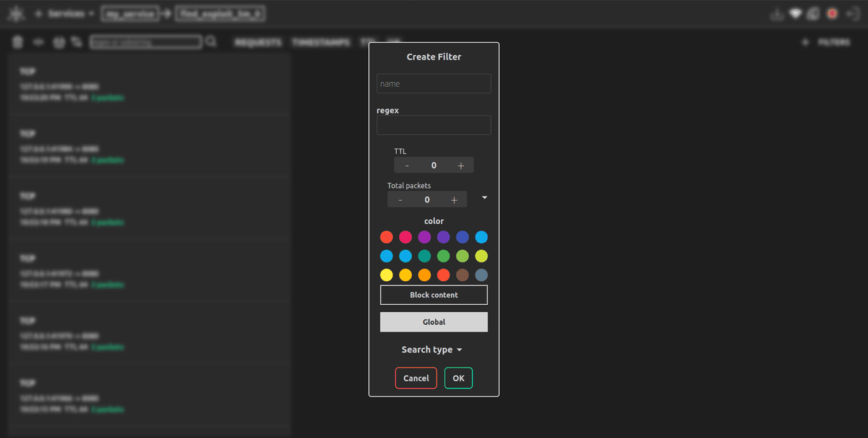Image resolution: width=868 pixels, height=438 pixels.
Task: Select the brown color swatch
Action: 463,275
